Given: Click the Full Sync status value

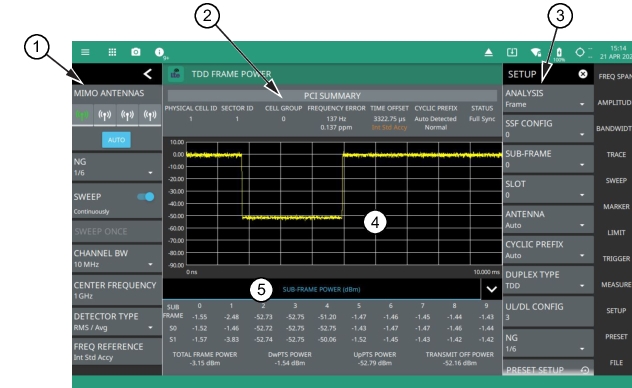Looking at the screenshot, I should 482,119.
